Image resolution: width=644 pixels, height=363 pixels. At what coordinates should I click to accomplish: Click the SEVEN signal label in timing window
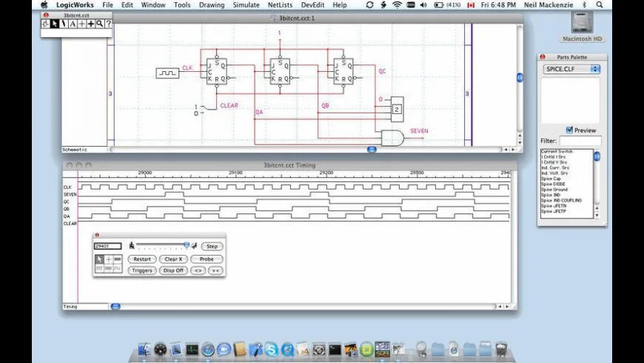(70, 194)
